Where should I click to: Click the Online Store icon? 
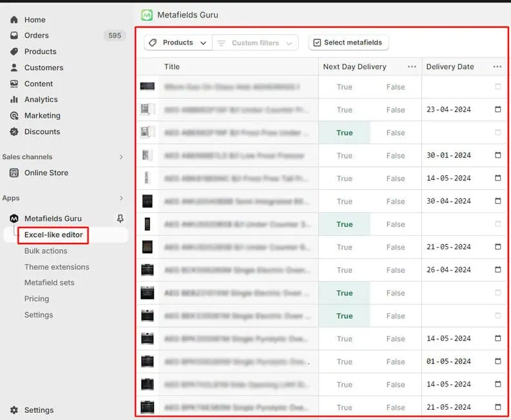pyautogui.click(x=14, y=173)
